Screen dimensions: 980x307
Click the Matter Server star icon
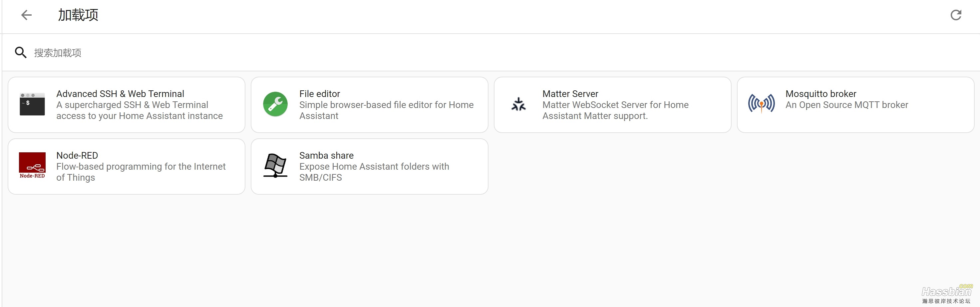(518, 104)
